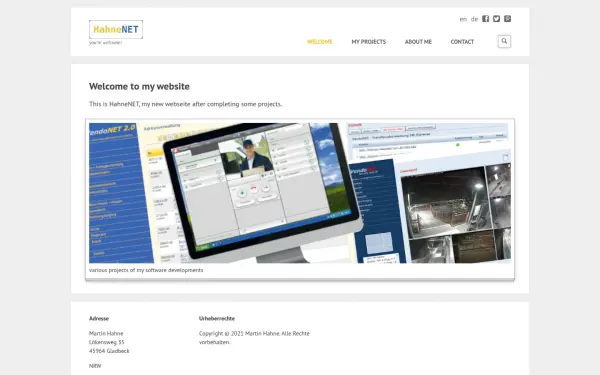Click the search magnifier button
Image resolution: width=600 pixels, height=375 pixels.
tap(504, 41)
